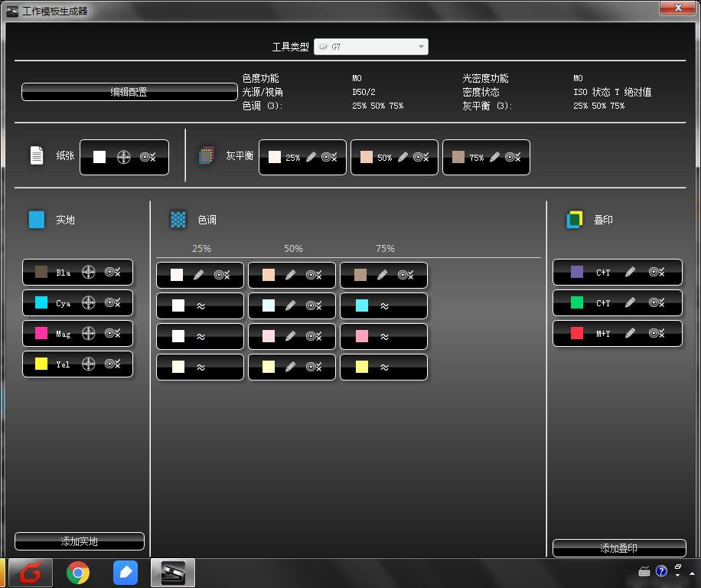
Task: Edit the yellow 50% tone pencil icon
Action: click(290, 367)
